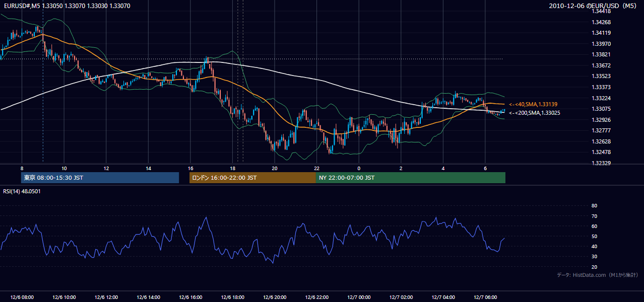This screenshot has height=302, width=644.
Task: Click RSI scale value 30
Action: point(594,257)
